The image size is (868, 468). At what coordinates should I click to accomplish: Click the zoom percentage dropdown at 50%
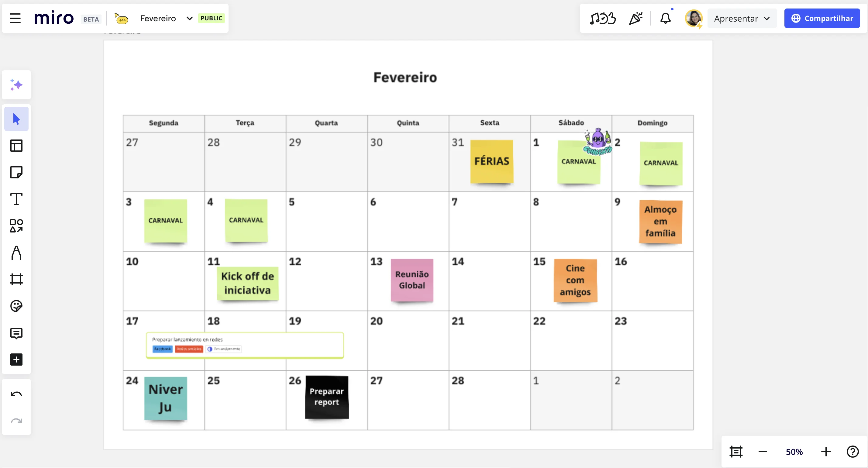(794, 451)
